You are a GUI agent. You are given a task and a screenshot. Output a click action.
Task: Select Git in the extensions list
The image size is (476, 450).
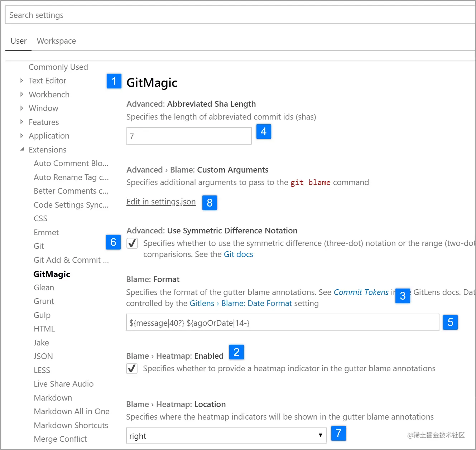[39, 246]
